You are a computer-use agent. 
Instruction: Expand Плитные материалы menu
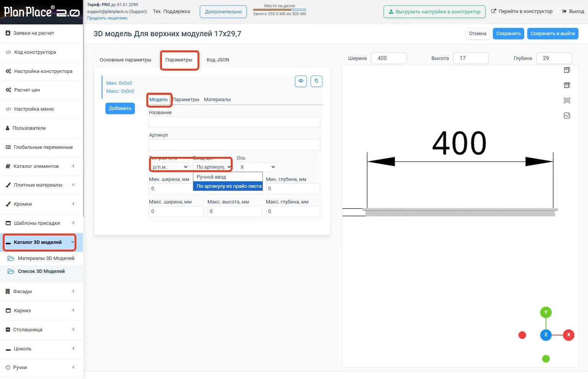coord(41,185)
